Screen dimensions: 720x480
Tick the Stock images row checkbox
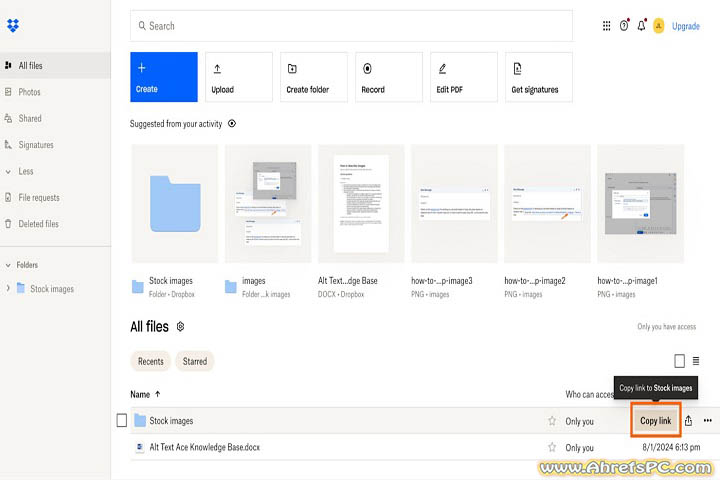pos(122,420)
